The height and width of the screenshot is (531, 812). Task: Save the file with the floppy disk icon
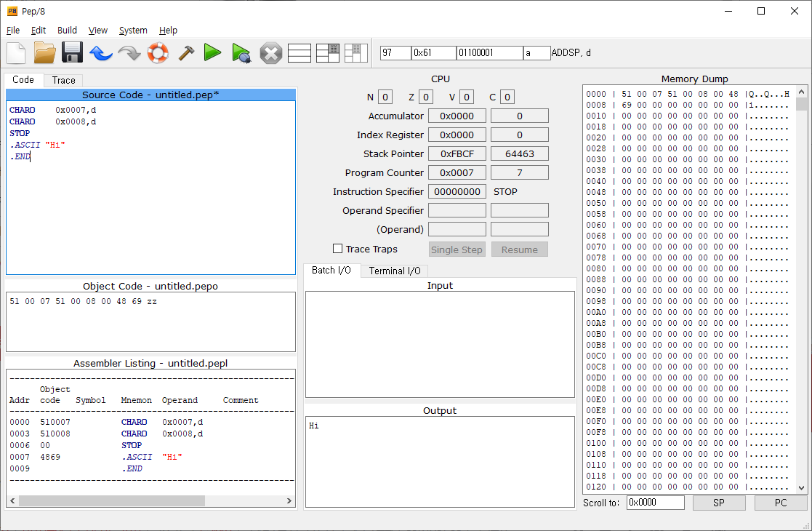tap(73, 53)
